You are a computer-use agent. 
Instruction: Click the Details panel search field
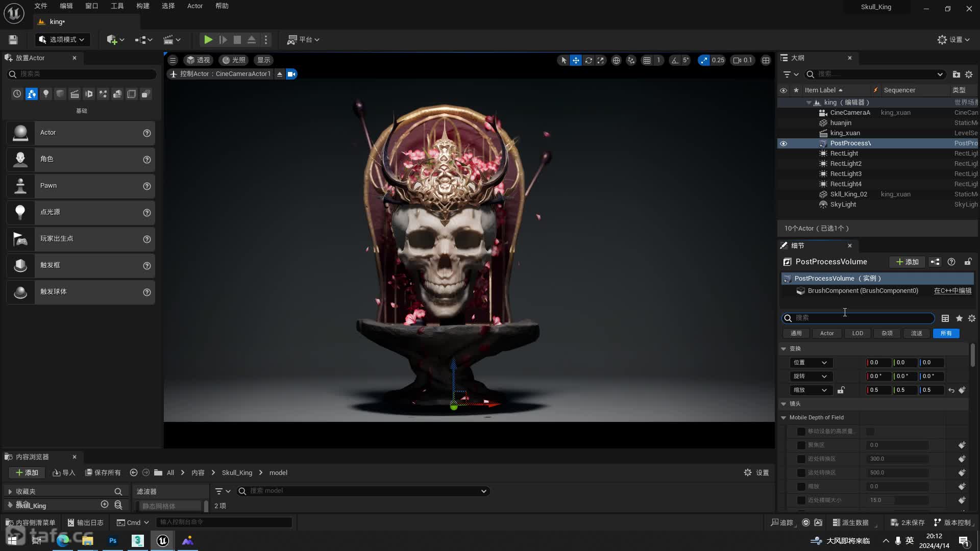858,318
